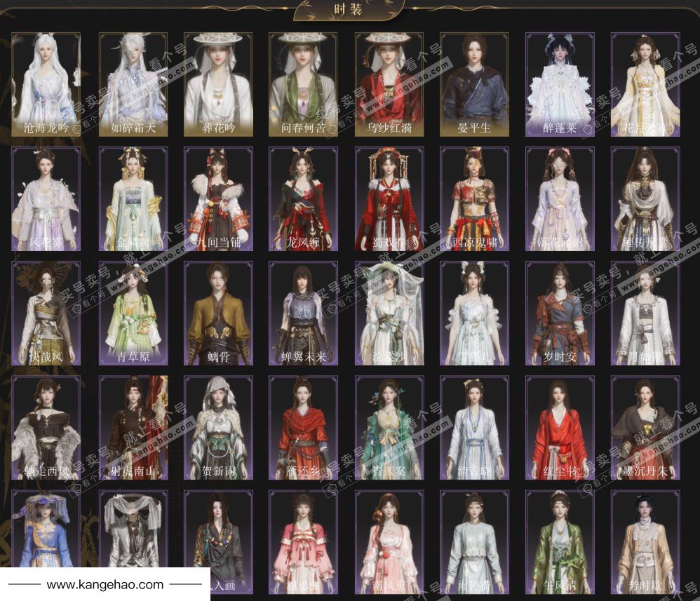Pick the 岁时安 costume card

560,313
